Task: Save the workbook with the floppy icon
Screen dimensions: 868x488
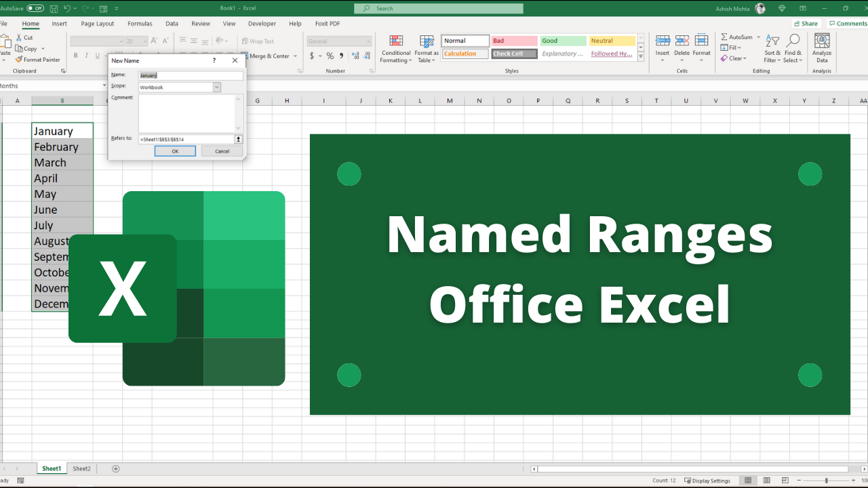Action: point(53,8)
